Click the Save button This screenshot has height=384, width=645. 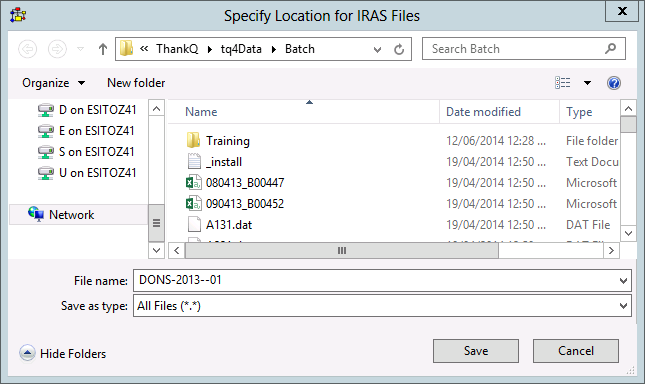coord(476,351)
